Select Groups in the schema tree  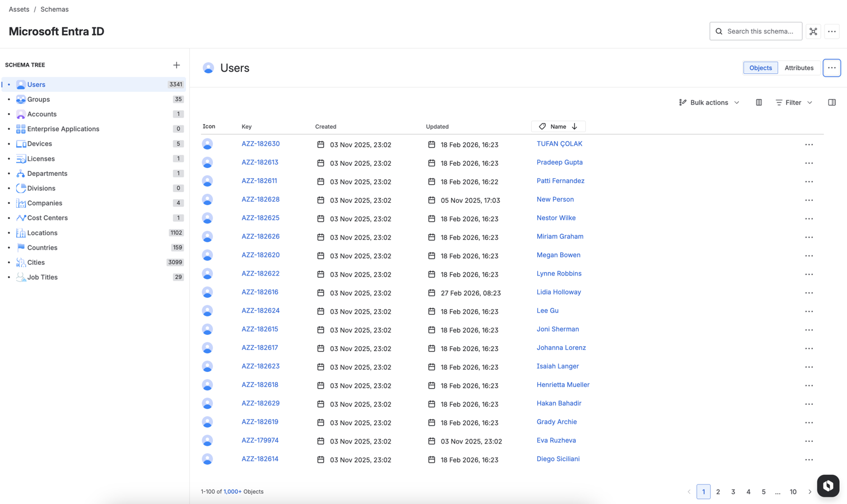click(39, 99)
